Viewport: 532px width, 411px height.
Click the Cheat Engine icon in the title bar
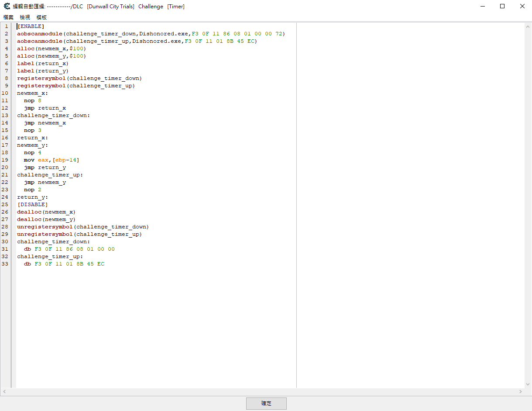point(7,7)
